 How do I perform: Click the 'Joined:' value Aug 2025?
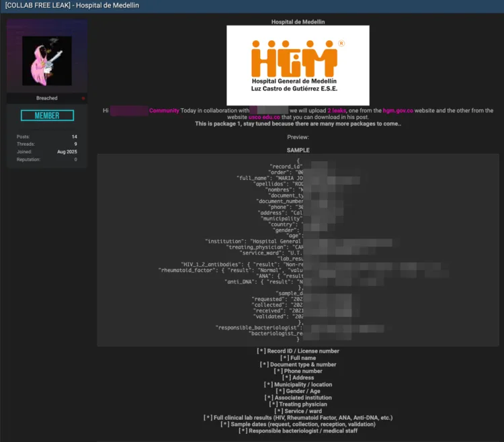67,152
